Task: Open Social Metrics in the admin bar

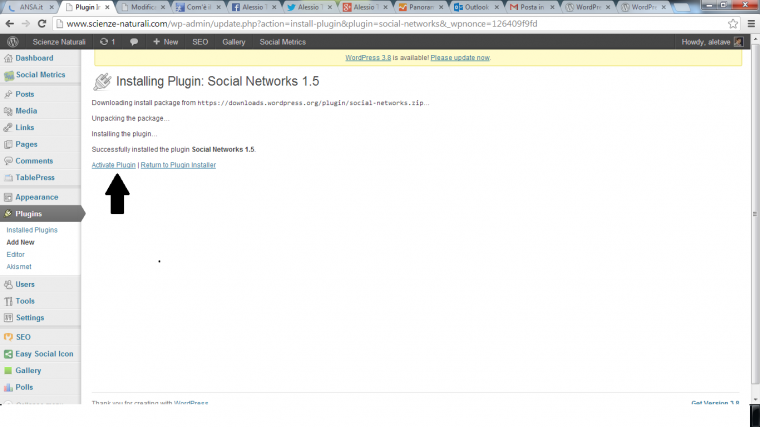Action: pos(283,42)
